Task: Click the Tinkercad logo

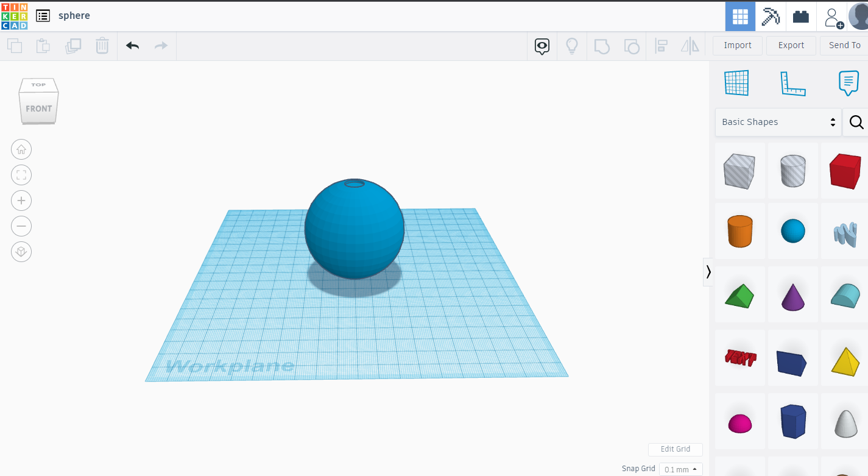Action: point(14,16)
